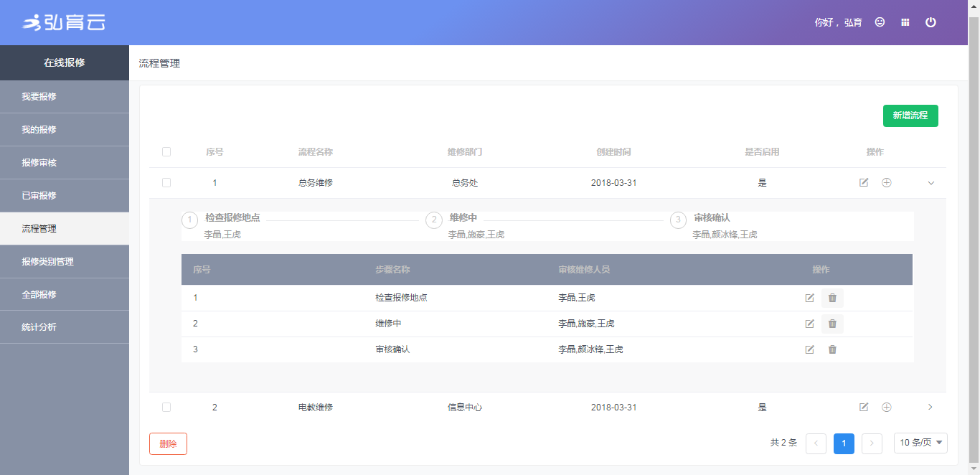Click the power logout icon in header
Image resolution: width=980 pixels, height=475 pixels.
(x=930, y=22)
